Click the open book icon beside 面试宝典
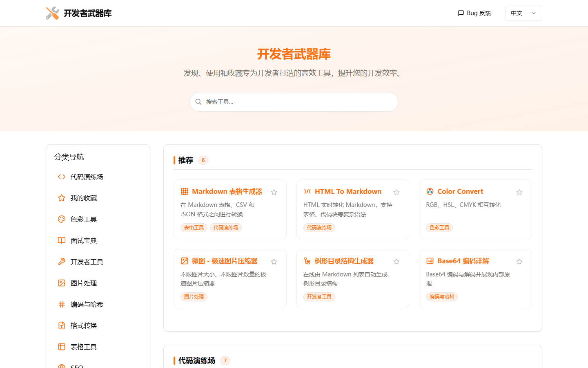 coord(62,240)
